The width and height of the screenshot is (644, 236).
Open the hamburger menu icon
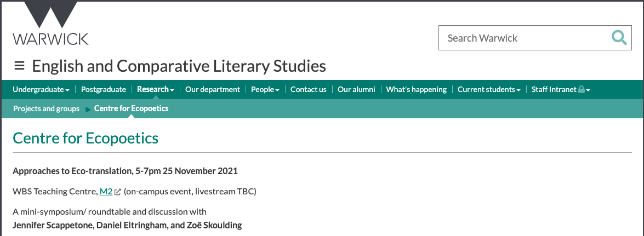(19, 66)
